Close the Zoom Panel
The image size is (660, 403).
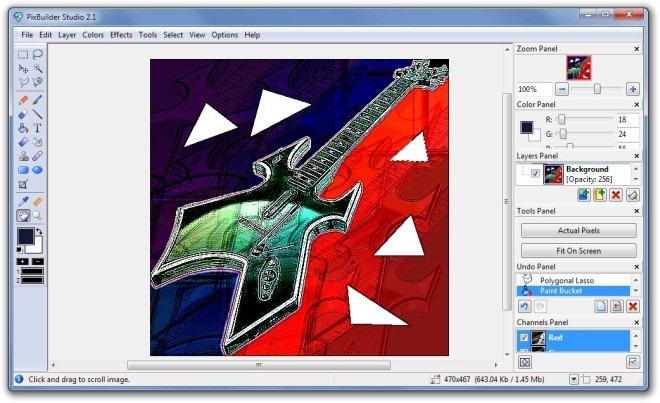tap(637, 49)
